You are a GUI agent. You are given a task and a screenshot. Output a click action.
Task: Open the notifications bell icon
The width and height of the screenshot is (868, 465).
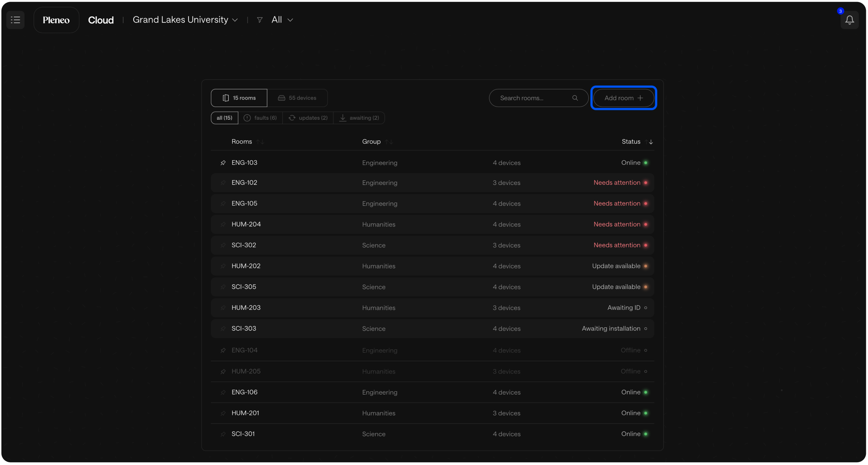(x=849, y=20)
